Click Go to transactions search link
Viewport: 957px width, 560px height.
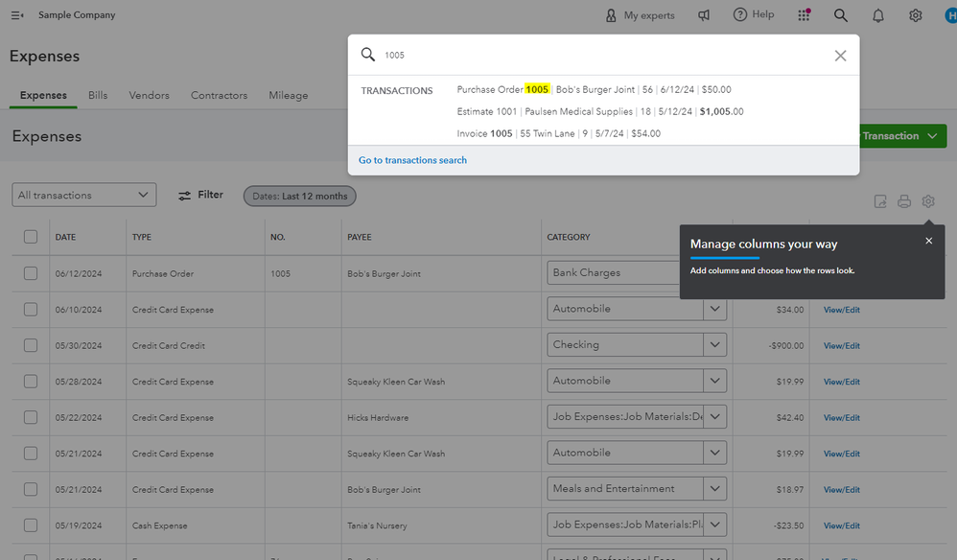[x=412, y=160]
